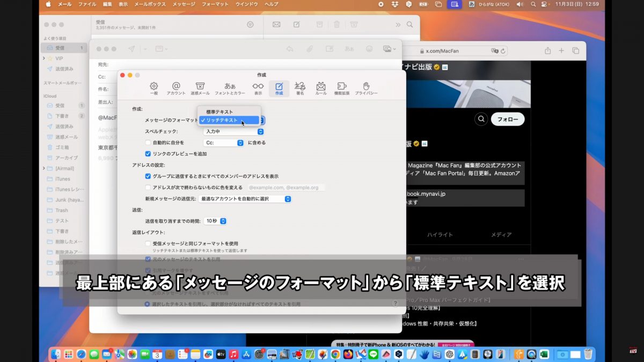Open the General (一般) preferences pane
Image resolution: width=644 pixels, height=362 pixels.
(x=154, y=88)
